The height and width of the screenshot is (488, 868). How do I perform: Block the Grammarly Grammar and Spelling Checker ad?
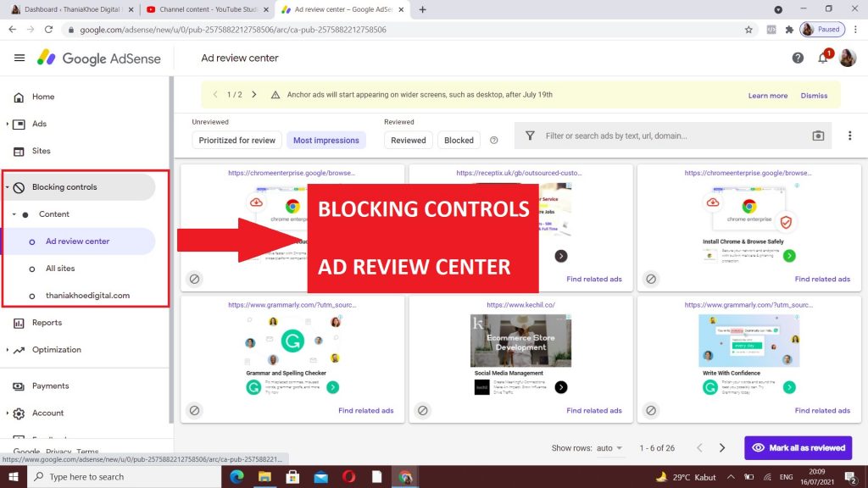pos(194,410)
